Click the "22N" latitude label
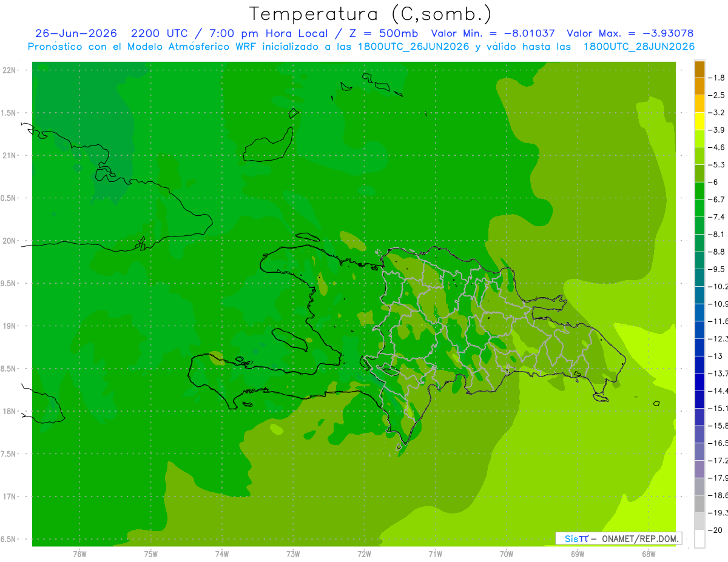728x562 pixels. click(10, 70)
